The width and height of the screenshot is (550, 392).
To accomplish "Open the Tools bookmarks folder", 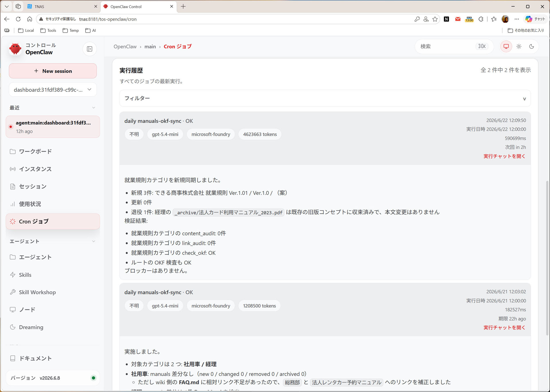I will pyautogui.click(x=48, y=30).
